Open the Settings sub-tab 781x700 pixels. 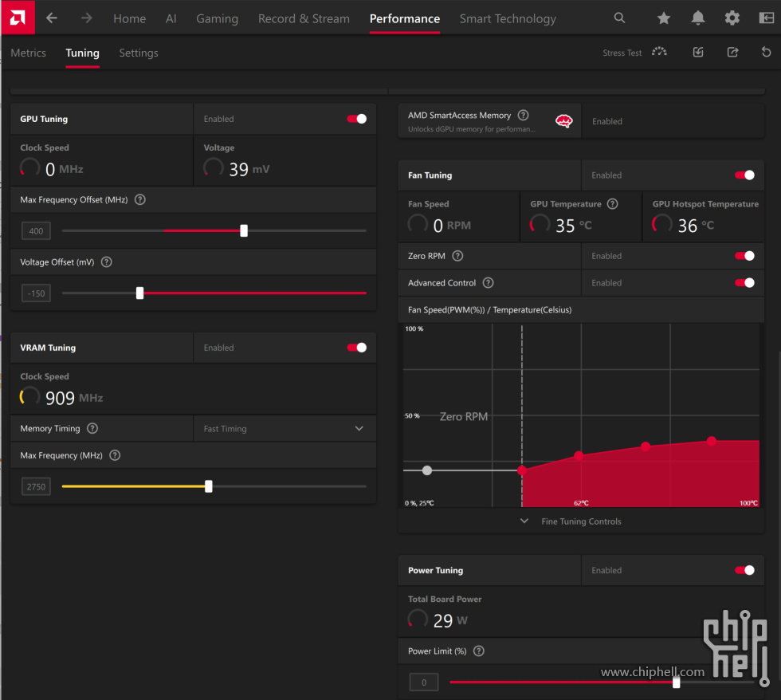[x=139, y=53]
